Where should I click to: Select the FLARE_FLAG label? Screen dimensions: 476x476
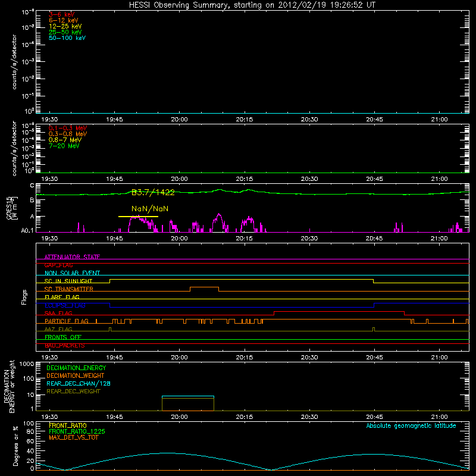coord(62,297)
